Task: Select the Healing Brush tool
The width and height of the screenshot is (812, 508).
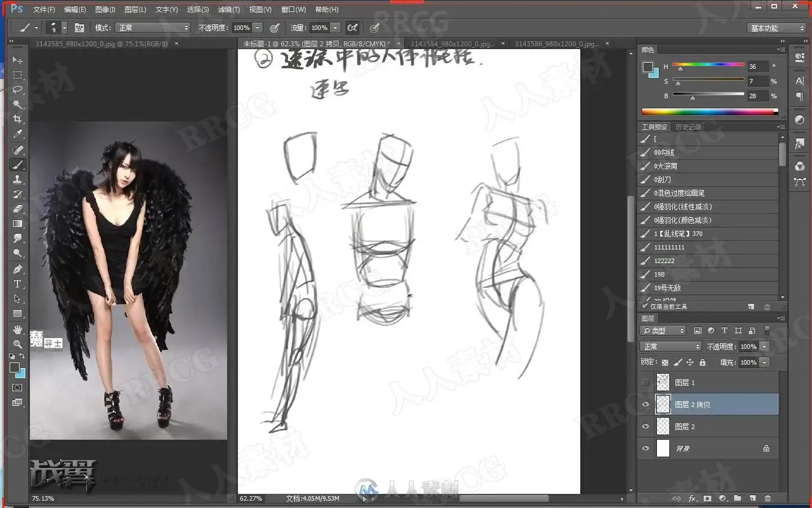Action: 17,150
